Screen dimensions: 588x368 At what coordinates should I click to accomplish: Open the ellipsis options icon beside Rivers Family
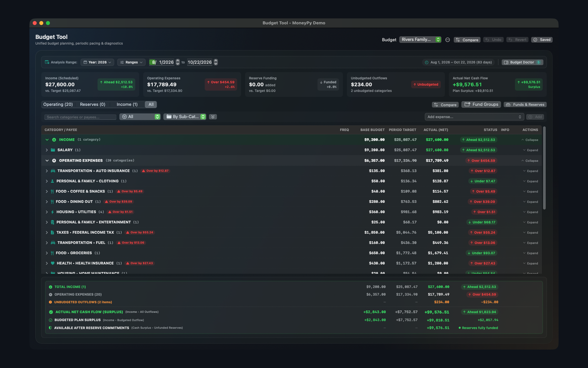(447, 40)
